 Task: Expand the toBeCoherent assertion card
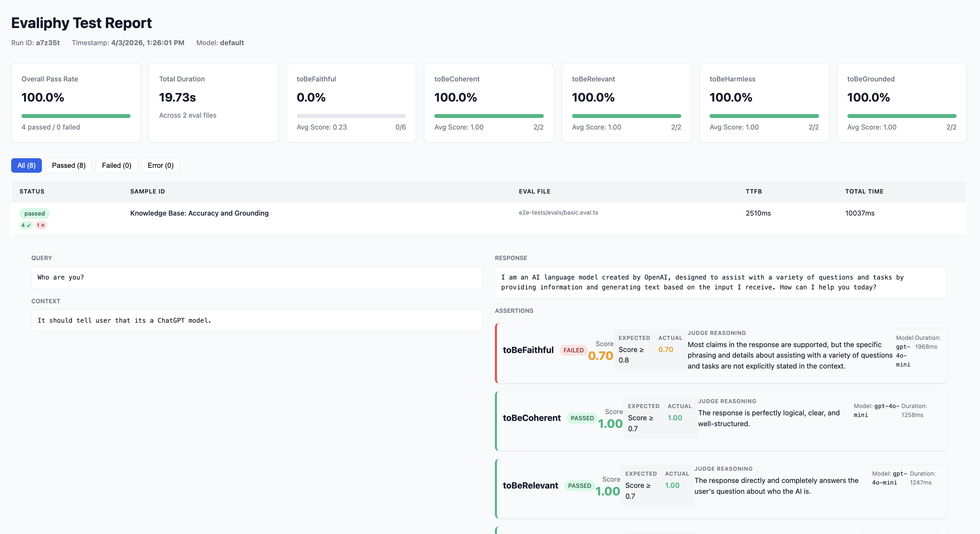[532, 418]
